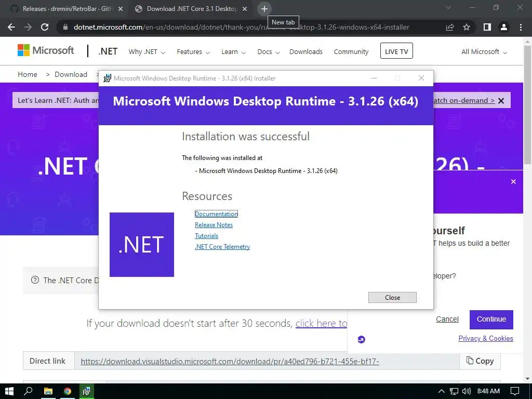Select the Download .NET Core 3.1 Desktop tab

coord(192,9)
